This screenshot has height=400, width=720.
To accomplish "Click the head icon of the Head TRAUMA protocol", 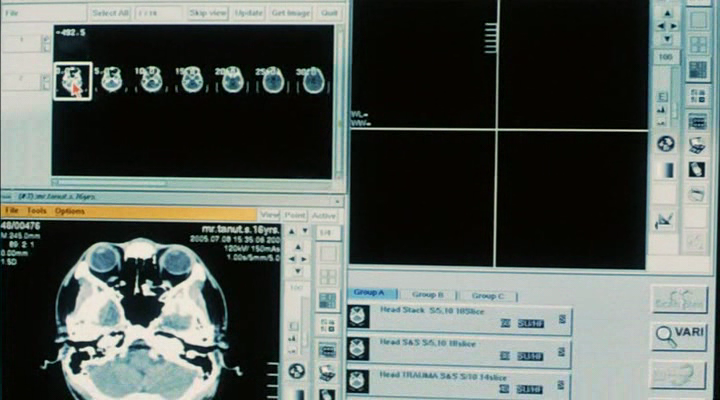I will [x=358, y=382].
